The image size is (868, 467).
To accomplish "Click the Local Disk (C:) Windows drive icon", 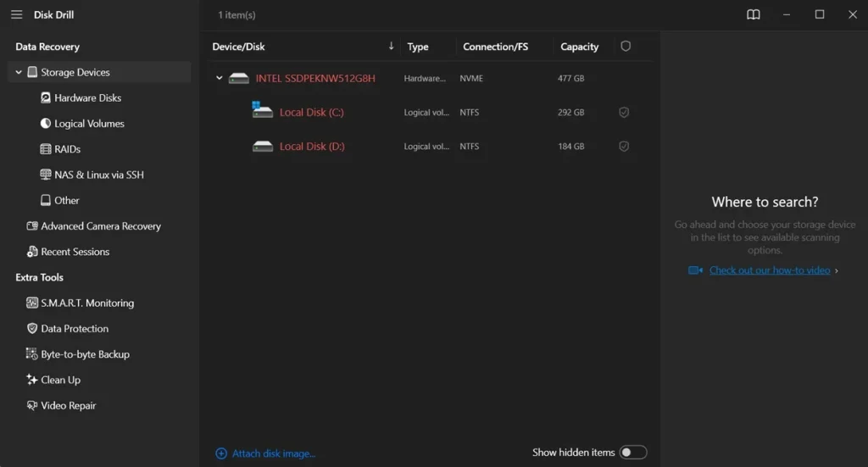I will 262,109.
